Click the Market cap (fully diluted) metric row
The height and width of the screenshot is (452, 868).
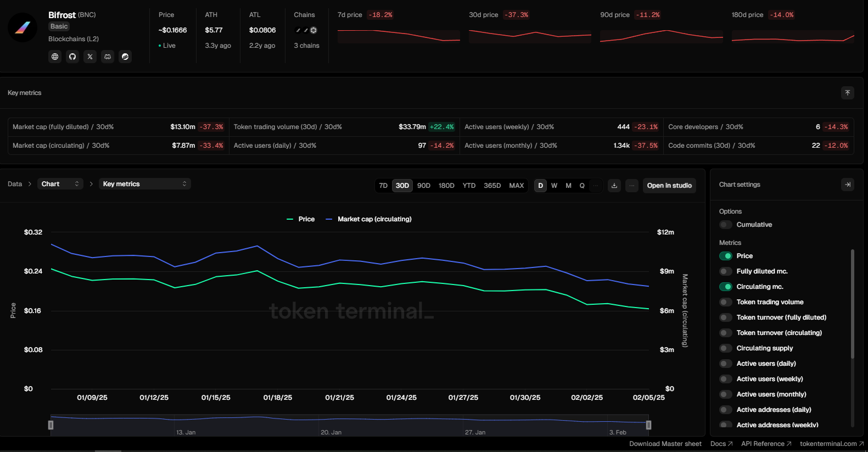119,127
